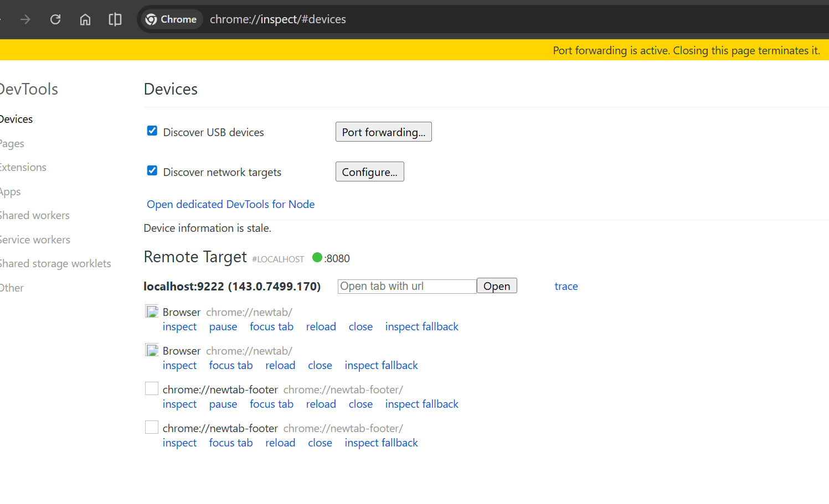The height and width of the screenshot is (504, 829).
Task: Switch to the Pages section in sidebar
Action: coord(12,144)
